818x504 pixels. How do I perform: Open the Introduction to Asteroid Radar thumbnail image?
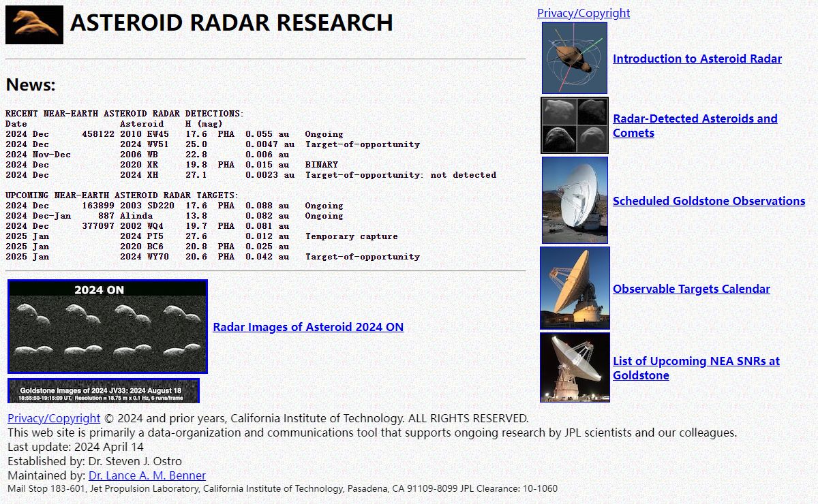coord(574,58)
